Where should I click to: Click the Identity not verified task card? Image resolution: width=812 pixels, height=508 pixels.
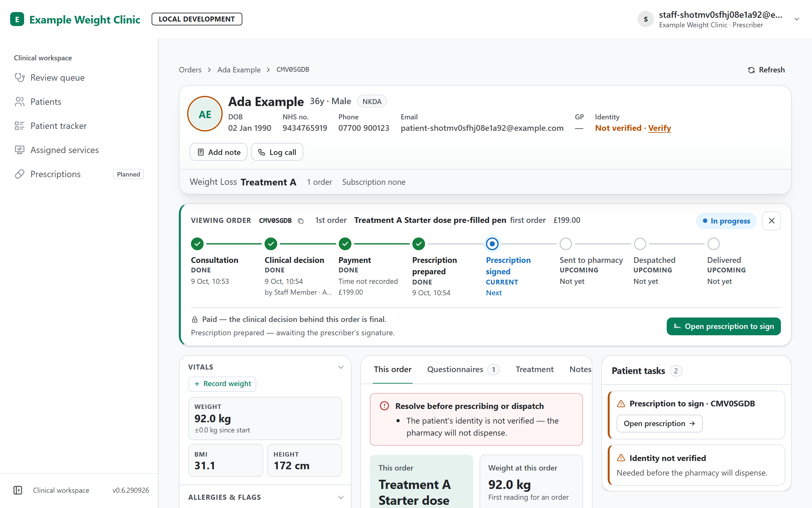(697, 465)
